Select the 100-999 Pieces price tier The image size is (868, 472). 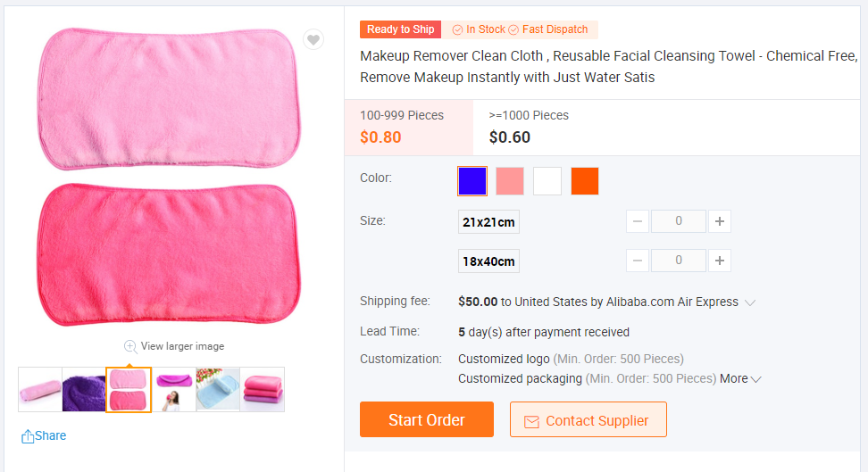pyautogui.click(x=407, y=127)
